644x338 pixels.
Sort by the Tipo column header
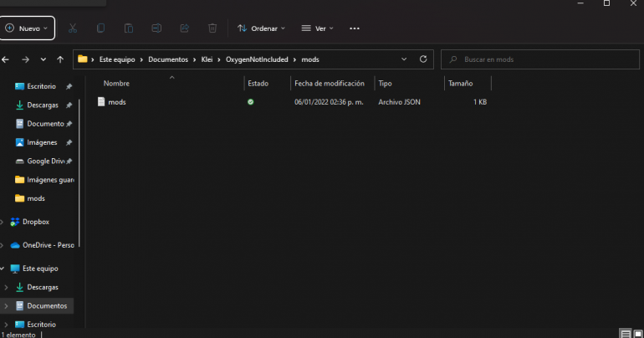[385, 84]
